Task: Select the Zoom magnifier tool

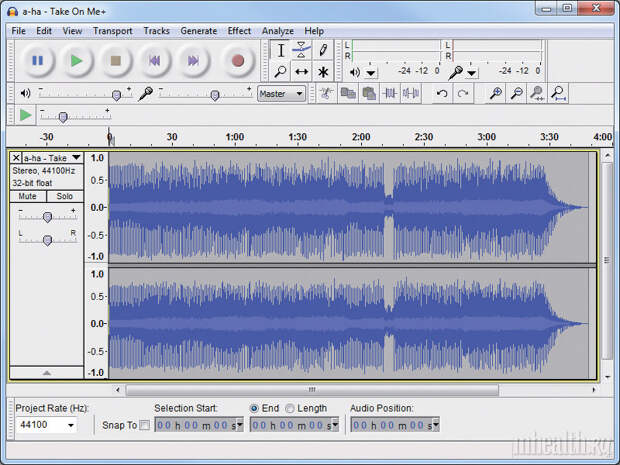Action: click(280, 72)
